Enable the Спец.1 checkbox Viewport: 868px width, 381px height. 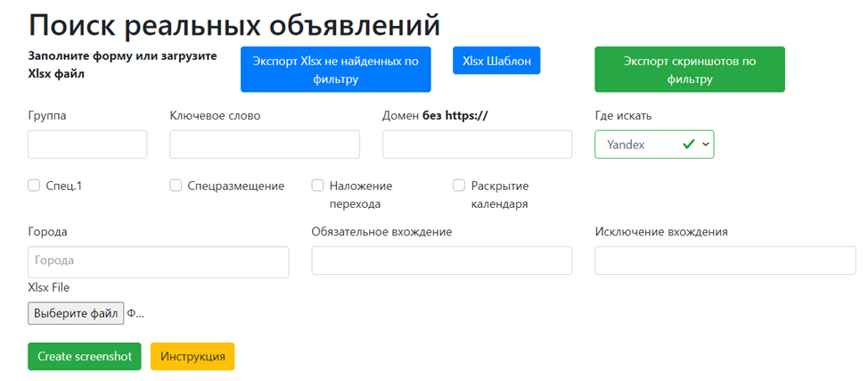(34, 186)
